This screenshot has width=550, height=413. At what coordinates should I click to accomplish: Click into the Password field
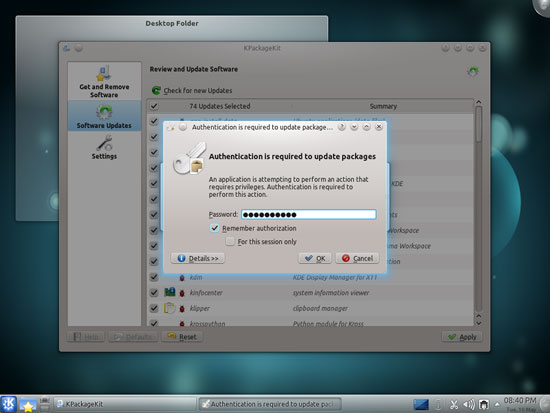pyautogui.click(x=309, y=214)
